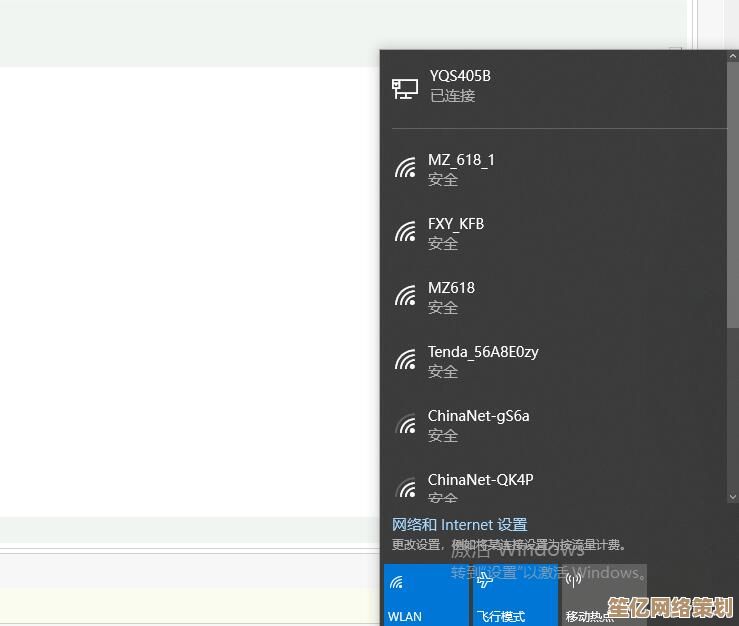739x626 pixels.
Task: Click the Wi-Fi signal icon for Tenda_56A8E0zy
Action: pos(405,361)
